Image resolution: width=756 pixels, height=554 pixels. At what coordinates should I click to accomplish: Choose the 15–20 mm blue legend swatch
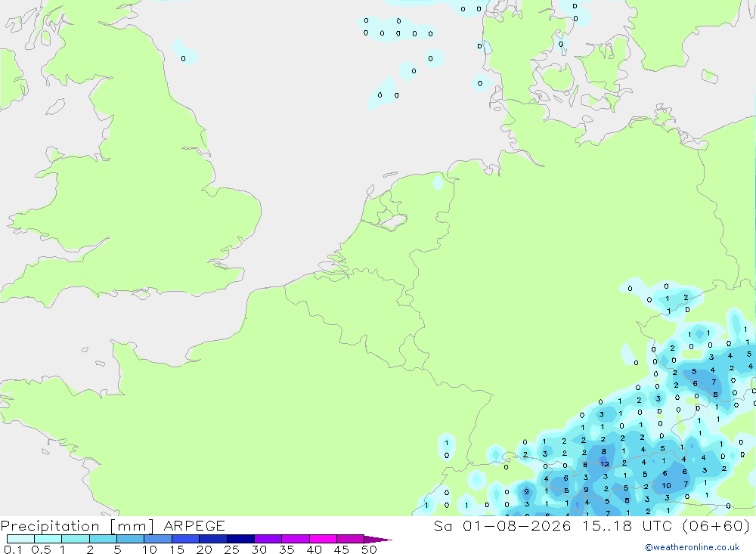[x=186, y=539]
